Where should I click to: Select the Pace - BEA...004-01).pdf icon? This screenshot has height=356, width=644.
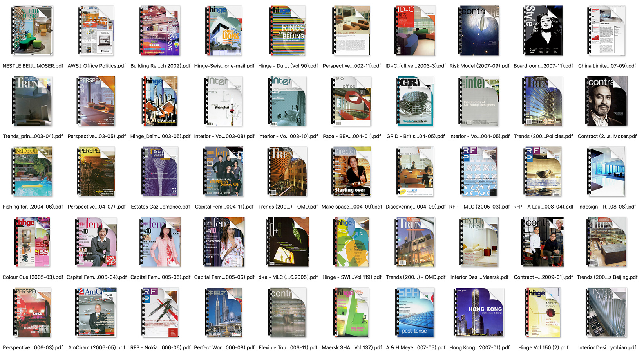click(x=352, y=101)
